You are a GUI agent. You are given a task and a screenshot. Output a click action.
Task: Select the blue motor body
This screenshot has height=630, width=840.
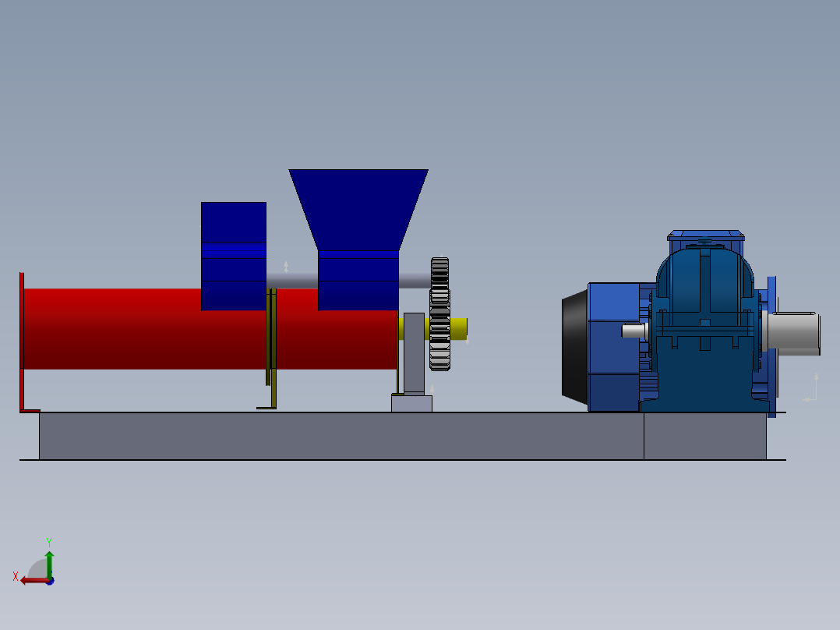(614, 346)
